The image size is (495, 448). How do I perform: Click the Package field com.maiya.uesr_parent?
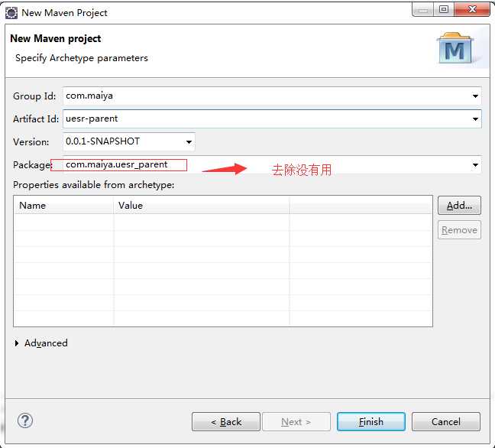click(x=272, y=165)
